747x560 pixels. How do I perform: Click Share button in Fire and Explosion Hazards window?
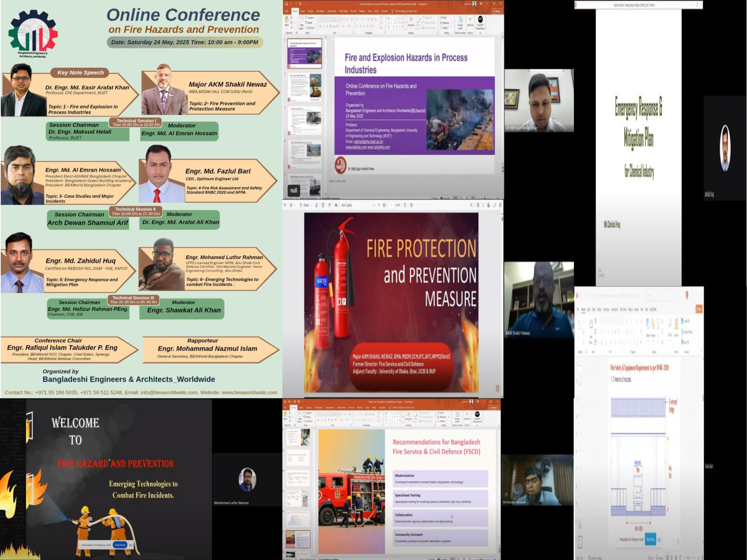click(x=497, y=11)
